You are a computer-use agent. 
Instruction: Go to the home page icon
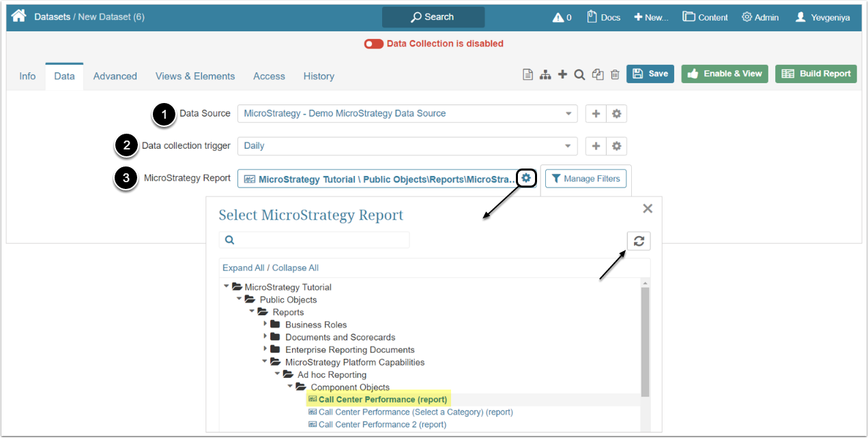(x=18, y=16)
